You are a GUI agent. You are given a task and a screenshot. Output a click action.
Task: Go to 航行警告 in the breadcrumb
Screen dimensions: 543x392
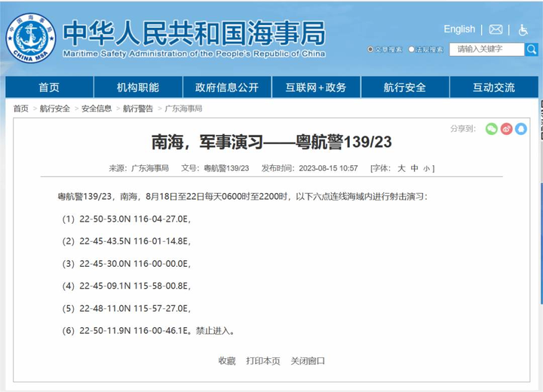[138, 109]
